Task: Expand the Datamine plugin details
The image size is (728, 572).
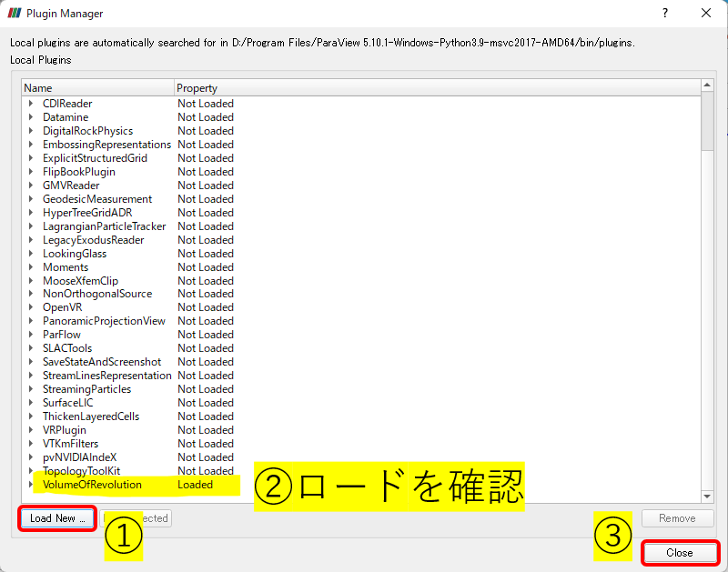Action: [31, 116]
